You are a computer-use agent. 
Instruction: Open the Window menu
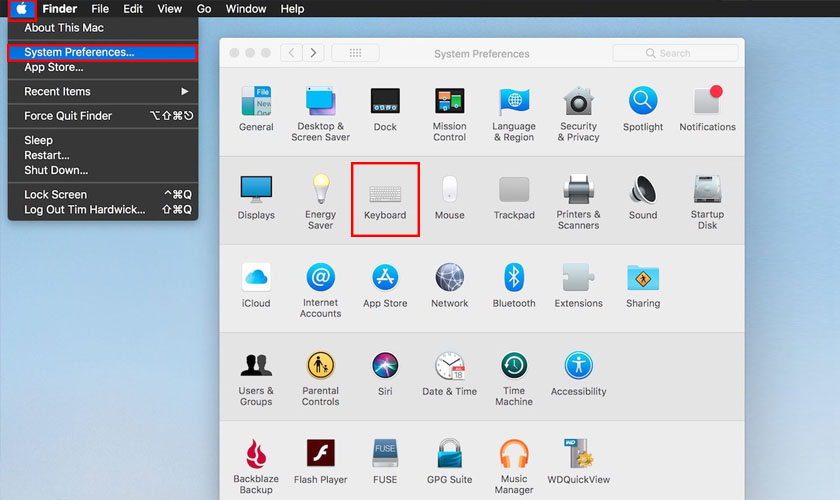point(245,9)
